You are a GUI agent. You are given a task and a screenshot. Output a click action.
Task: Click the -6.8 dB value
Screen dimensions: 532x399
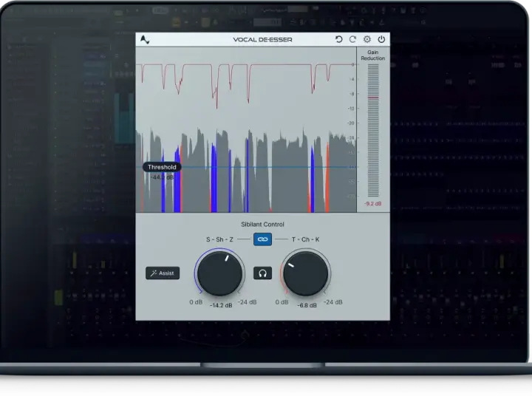(x=307, y=305)
